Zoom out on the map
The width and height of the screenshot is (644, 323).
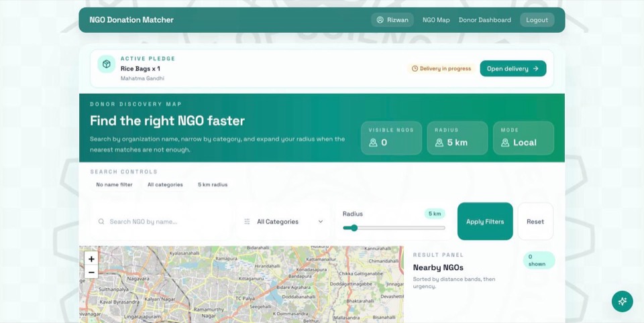91,272
